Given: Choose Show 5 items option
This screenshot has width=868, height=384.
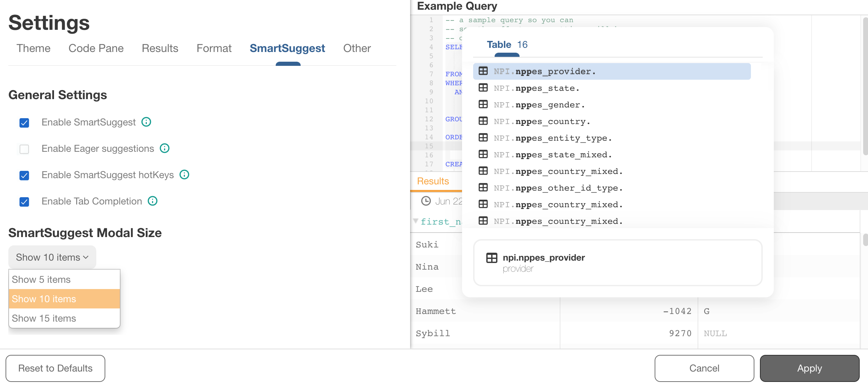Looking at the screenshot, I should pos(64,279).
